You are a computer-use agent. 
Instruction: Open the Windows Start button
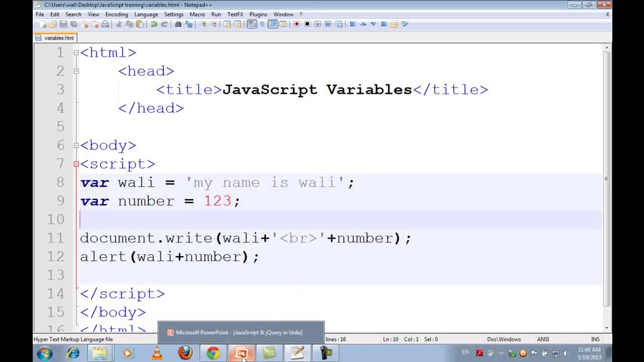click(44, 353)
